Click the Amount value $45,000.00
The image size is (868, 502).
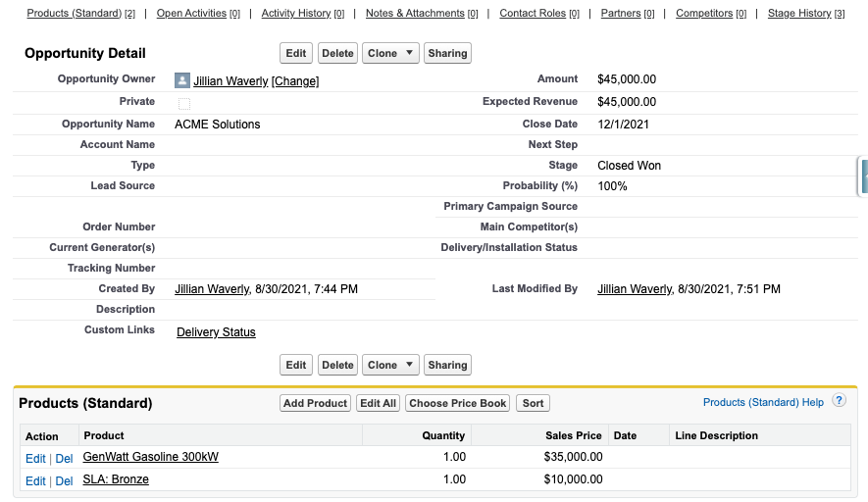[x=627, y=79]
